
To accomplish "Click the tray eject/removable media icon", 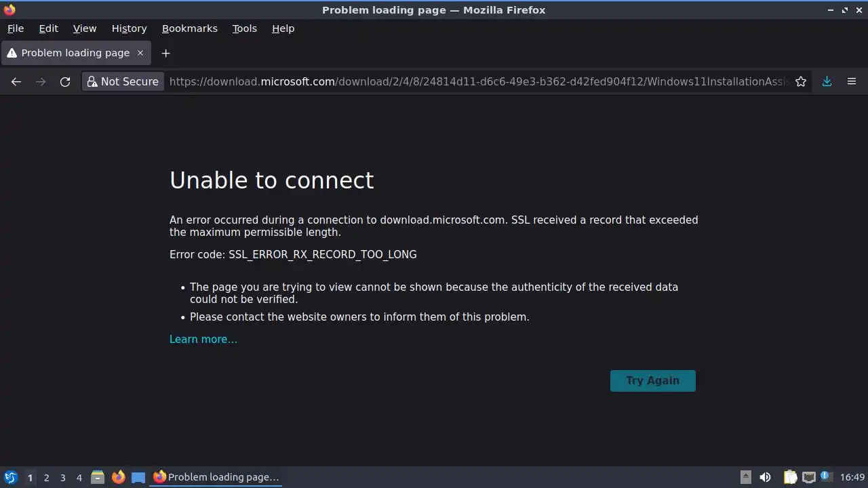I will click(x=745, y=477).
